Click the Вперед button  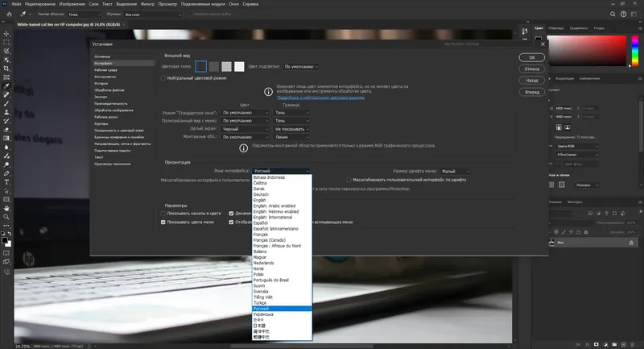coord(532,92)
